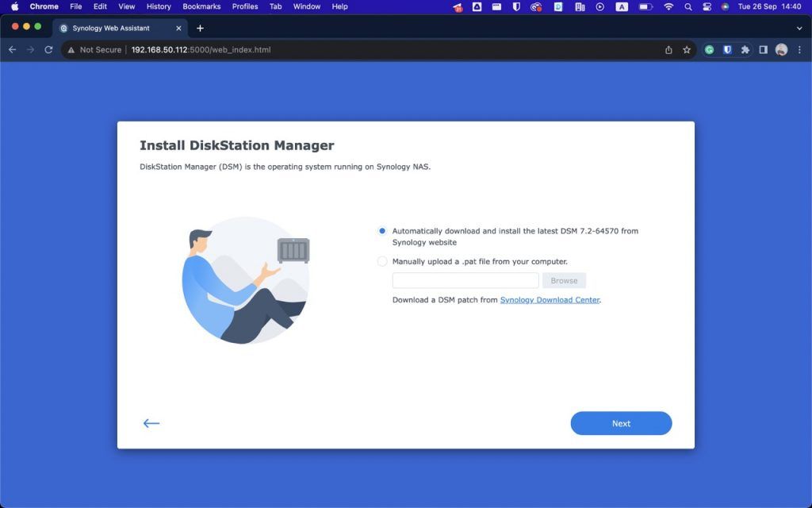The width and height of the screenshot is (812, 508).
Task: Click the battery status icon
Action: point(645,6)
